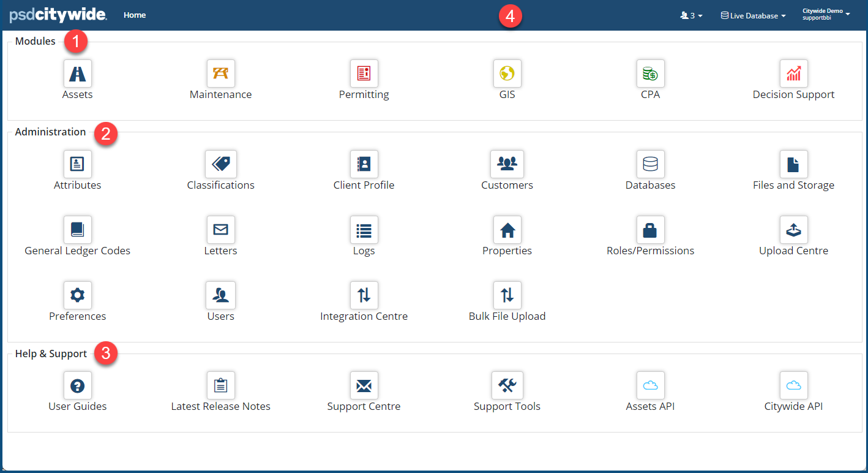Open the Users icon

click(x=221, y=295)
